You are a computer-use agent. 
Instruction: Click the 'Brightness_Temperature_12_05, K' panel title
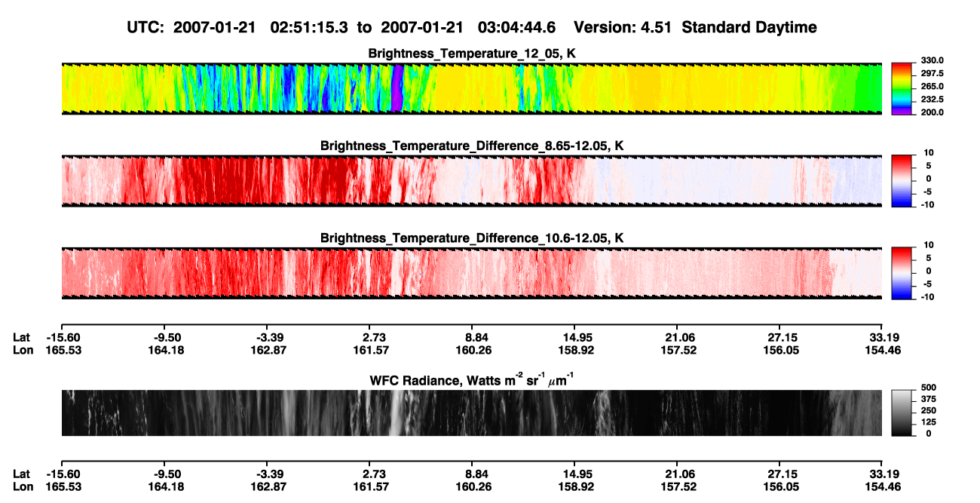coord(472,54)
